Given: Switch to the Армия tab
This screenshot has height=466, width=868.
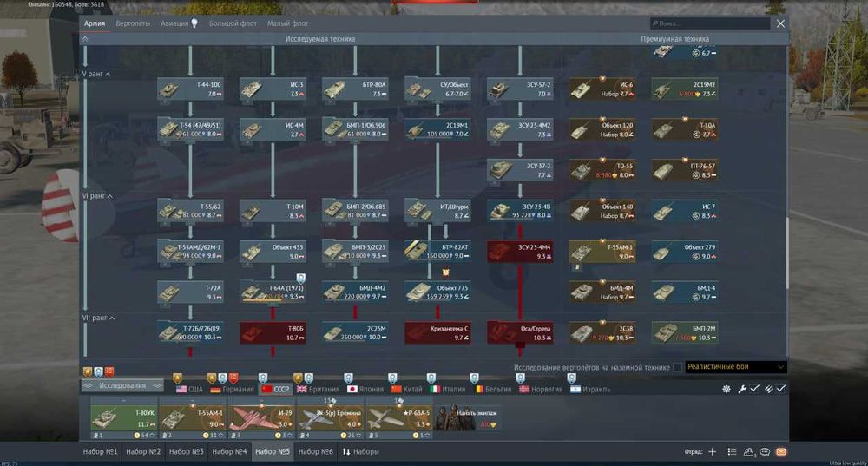Looking at the screenshot, I should [x=95, y=23].
